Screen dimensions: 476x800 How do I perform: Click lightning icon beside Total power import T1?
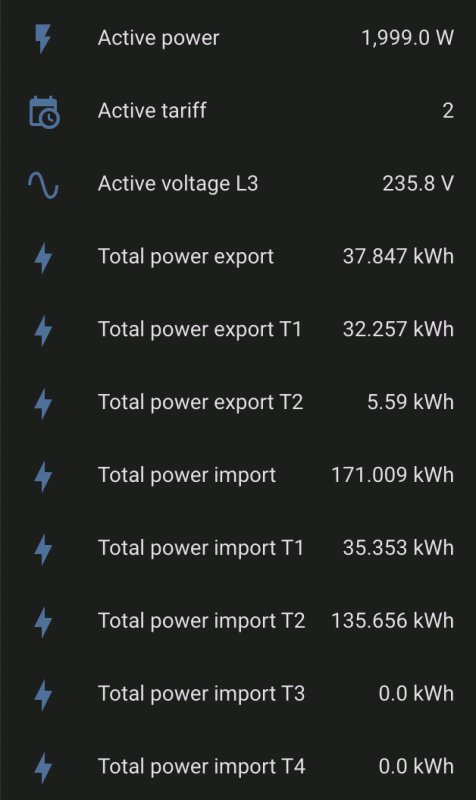click(x=43, y=549)
